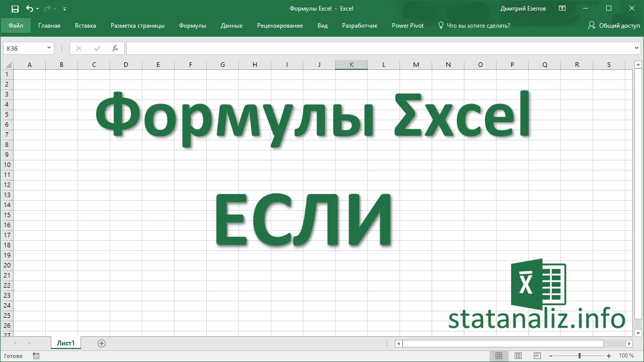
Task: Open the Файл tab
Action: tap(16, 26)
